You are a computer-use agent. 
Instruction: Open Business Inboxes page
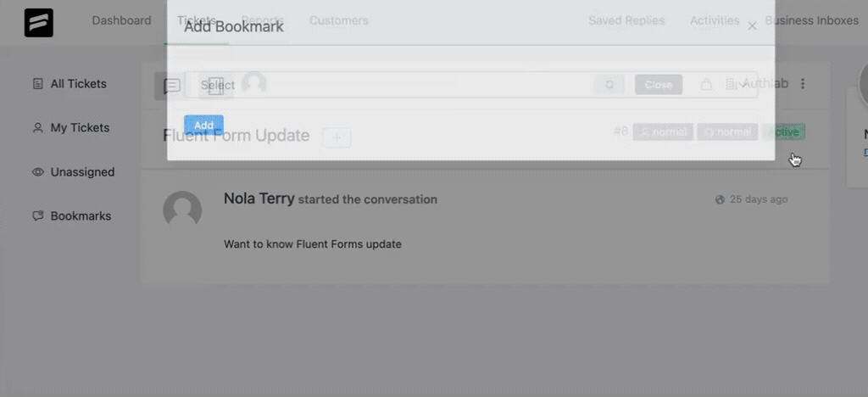pos(811,20)
